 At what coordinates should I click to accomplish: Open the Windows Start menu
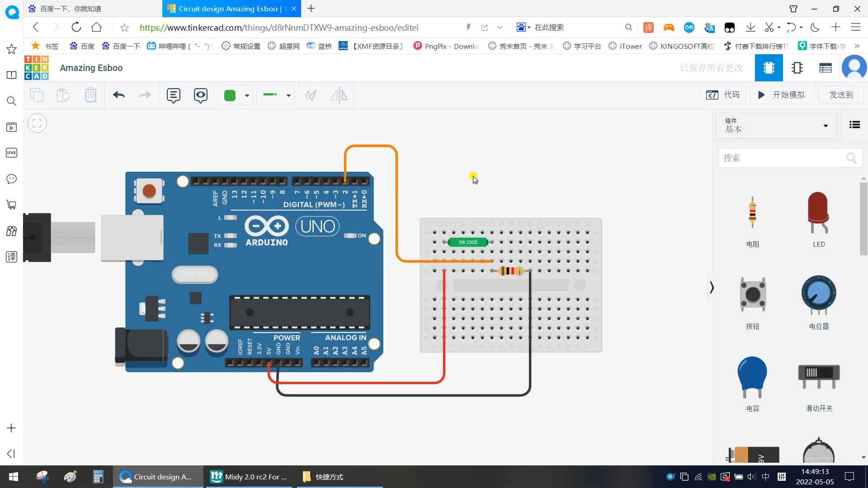[x=14, y=477]
